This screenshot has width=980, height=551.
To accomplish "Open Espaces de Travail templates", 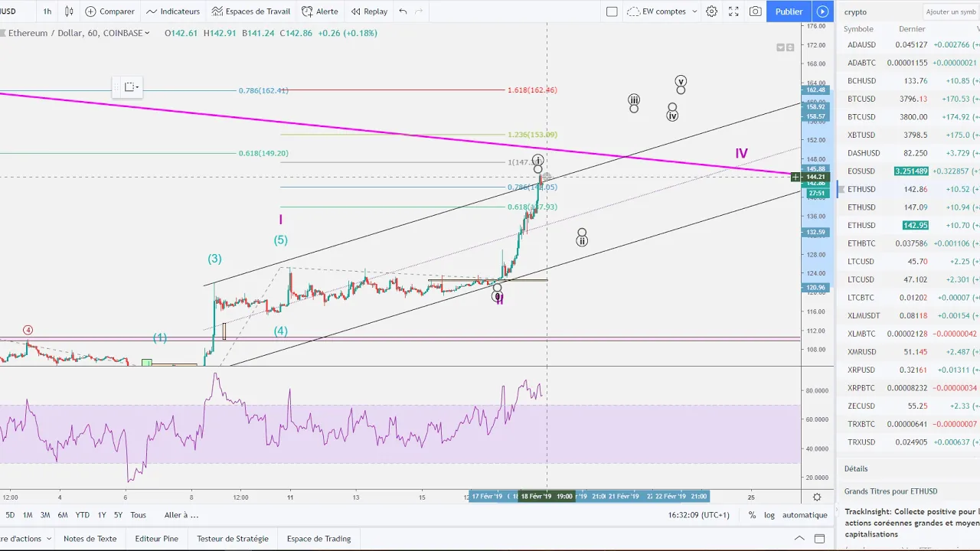I will pos(251,11).
